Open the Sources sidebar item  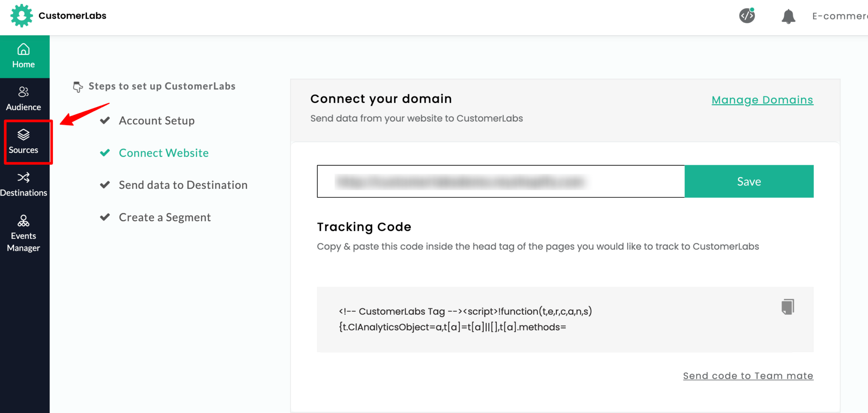[x=24, y=142]
